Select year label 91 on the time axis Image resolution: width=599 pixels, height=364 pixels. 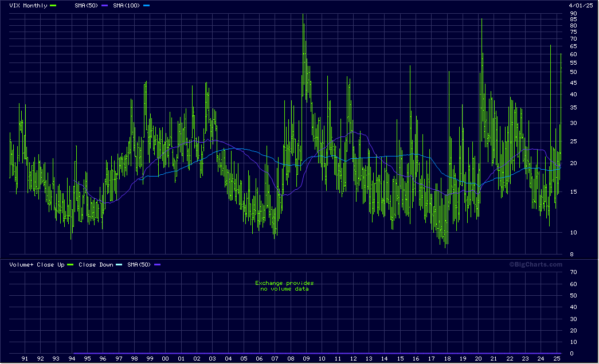click(x=25, y=358)
